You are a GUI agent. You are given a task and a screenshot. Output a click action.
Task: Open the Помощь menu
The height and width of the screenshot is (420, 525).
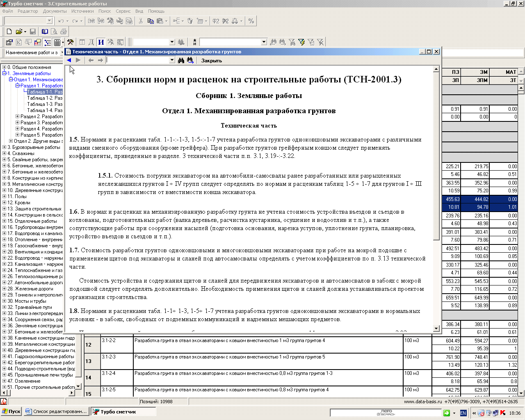click(x=156, y=11)
